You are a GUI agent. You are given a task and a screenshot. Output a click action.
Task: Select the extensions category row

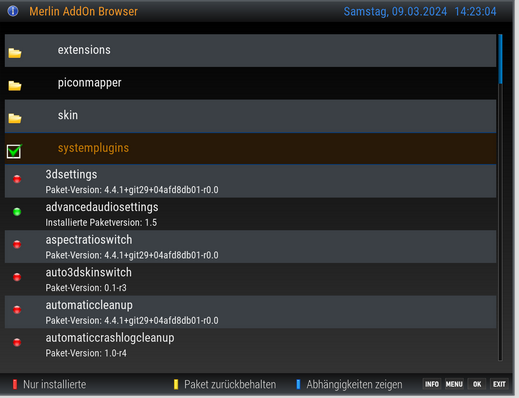(x=250, y=50)
